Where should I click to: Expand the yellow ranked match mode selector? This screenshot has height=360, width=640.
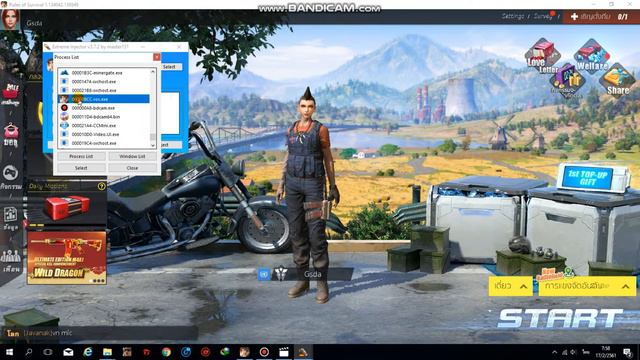(x=587, y=286)
